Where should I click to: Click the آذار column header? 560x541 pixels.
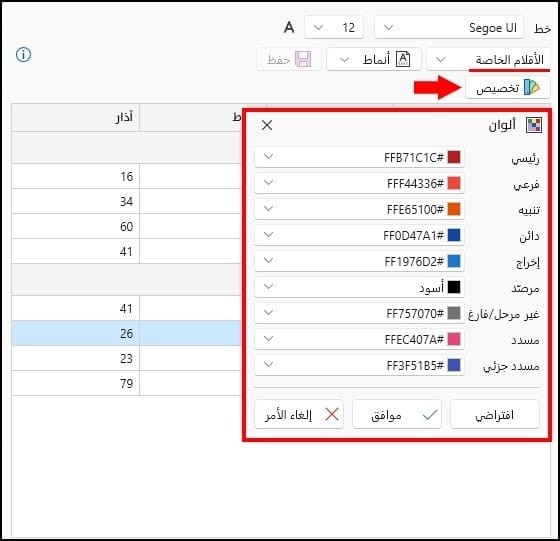point(75,117)
